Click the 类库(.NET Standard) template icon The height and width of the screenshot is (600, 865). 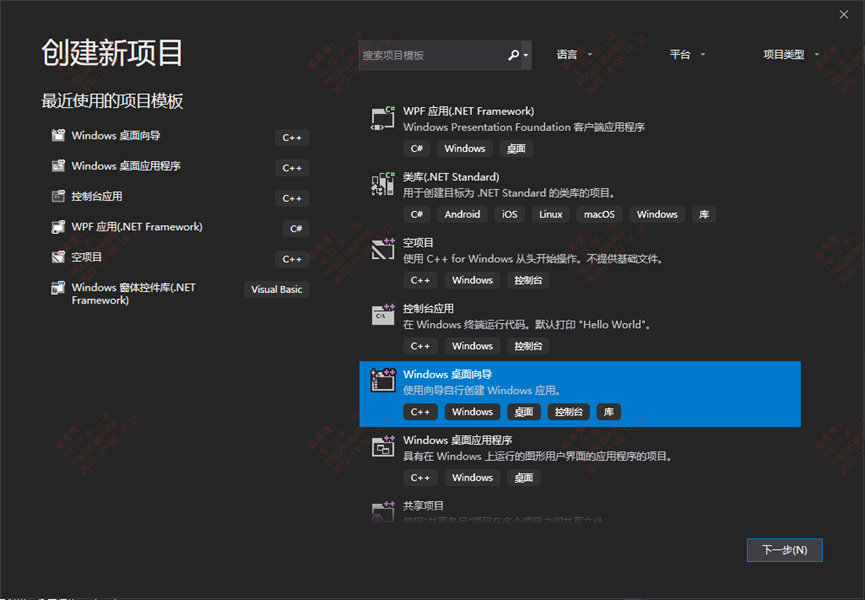tap(383, 184)
